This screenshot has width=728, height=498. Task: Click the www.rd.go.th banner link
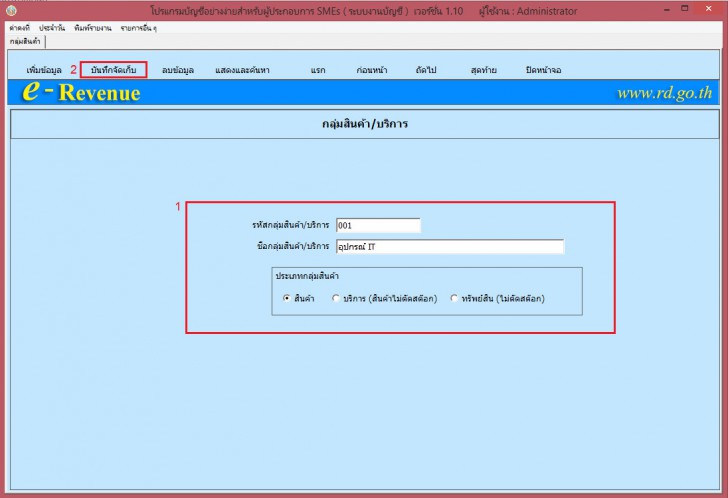pyautogui.click(x=664, y=93)
